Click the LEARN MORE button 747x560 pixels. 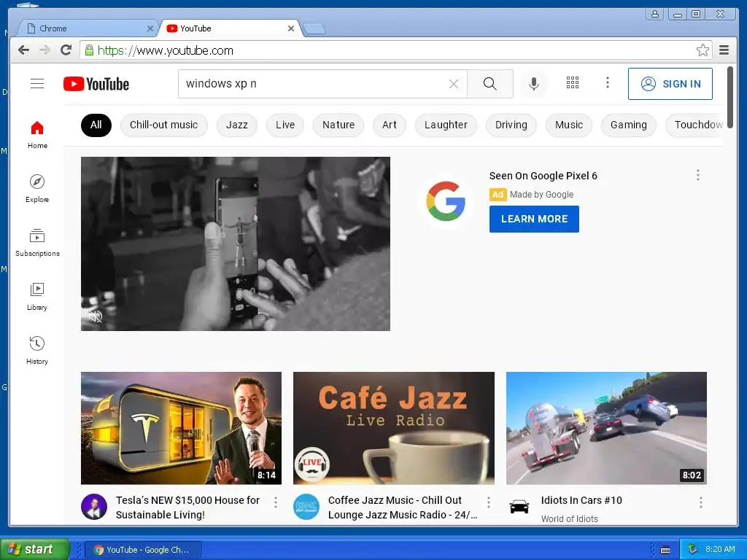[x=534, y=219]
